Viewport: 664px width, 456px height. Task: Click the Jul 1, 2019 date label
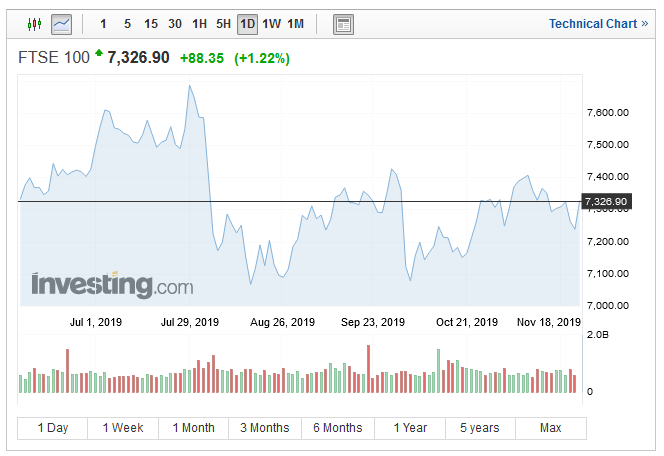pos(96,322)
